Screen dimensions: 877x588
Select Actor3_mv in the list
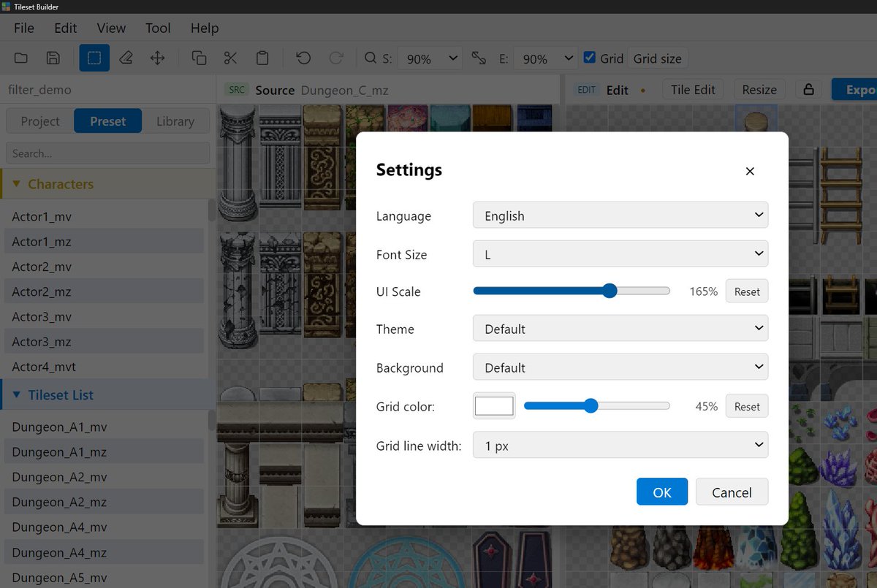(x=104, y=317)
